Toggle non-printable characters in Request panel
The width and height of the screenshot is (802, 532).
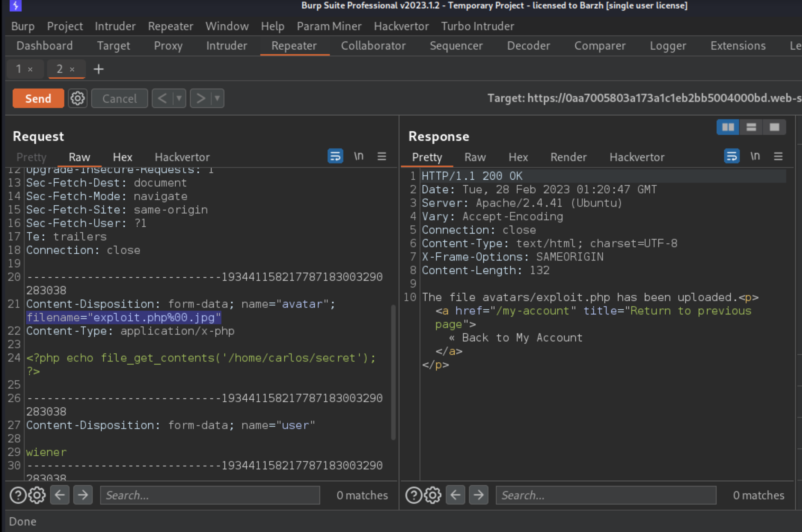coord(359,156)
